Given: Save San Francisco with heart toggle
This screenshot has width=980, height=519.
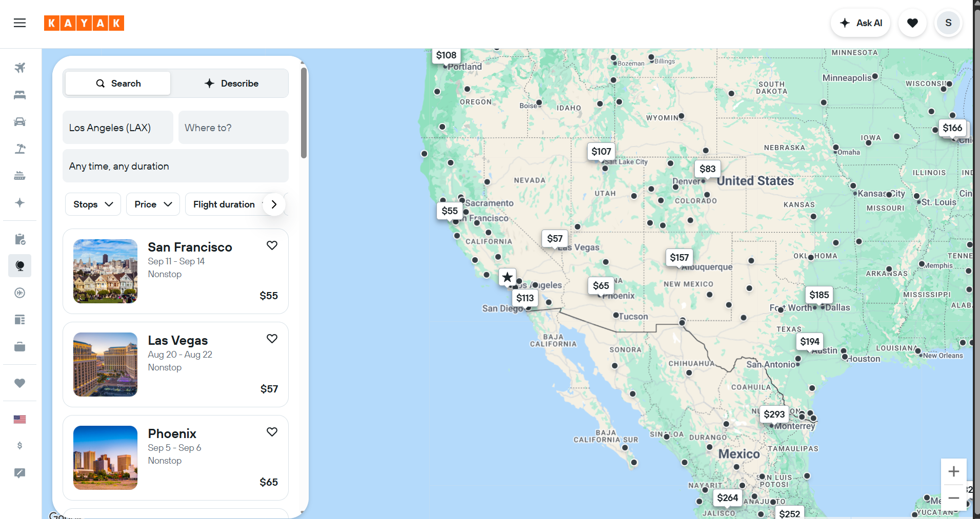Looking at the screenshot, I should (272, 245).
